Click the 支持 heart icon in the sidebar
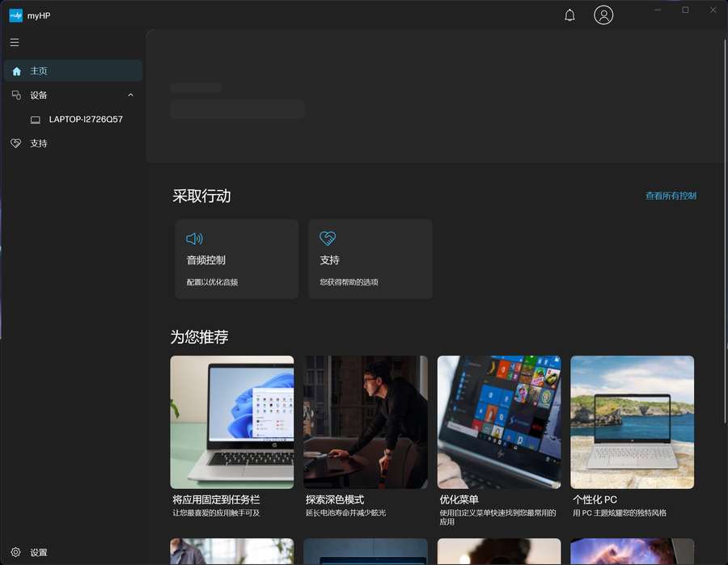 pos(15,143)
